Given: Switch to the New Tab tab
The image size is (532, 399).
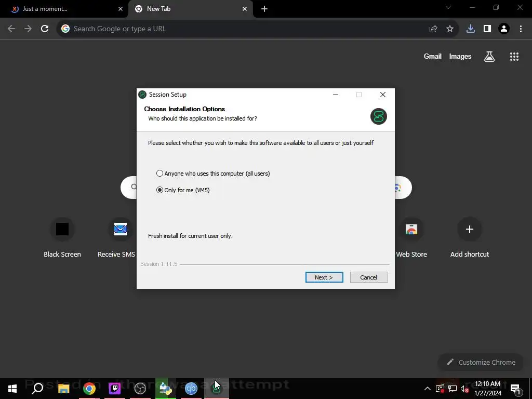Looking at the screenshot, I should (x=190, y=9).
